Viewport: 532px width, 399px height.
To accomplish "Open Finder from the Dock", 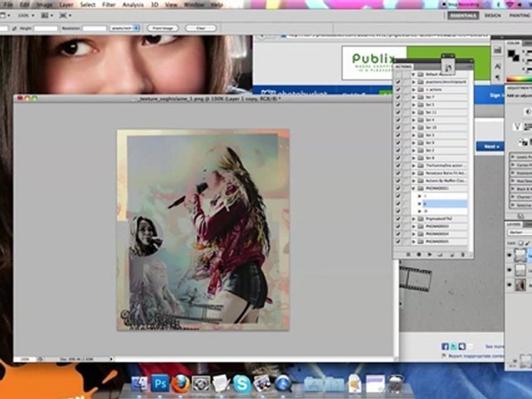I will coord(139,383).
